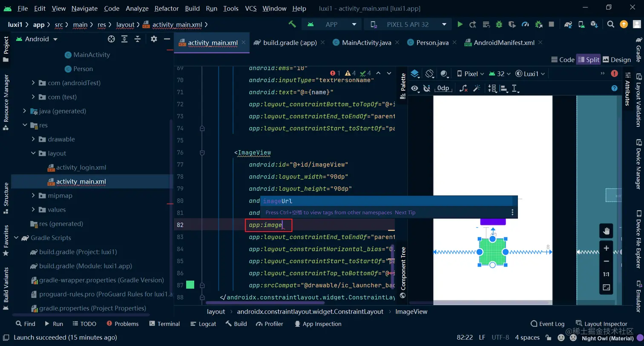Run the app with green play button
This screenshot has height=346, width=644.
click(x=460, y=25)
